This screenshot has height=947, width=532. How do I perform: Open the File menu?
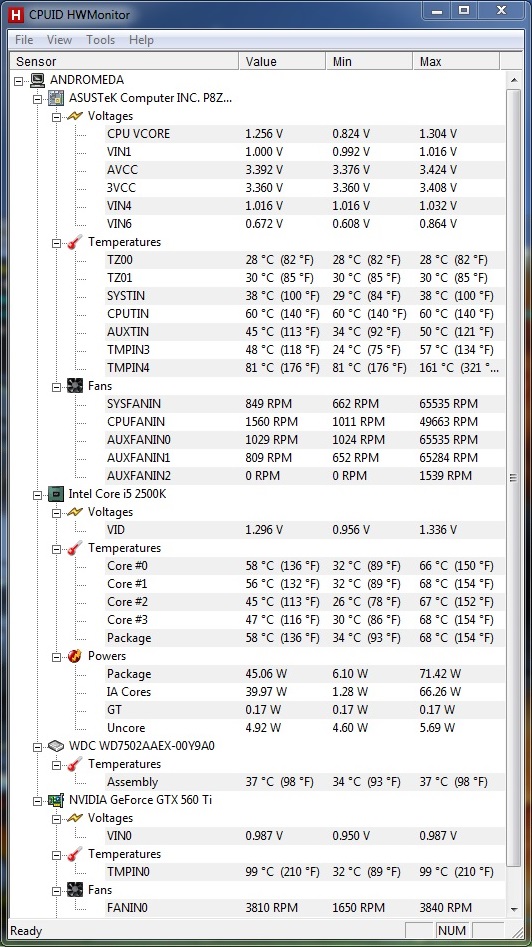[24, 40]
